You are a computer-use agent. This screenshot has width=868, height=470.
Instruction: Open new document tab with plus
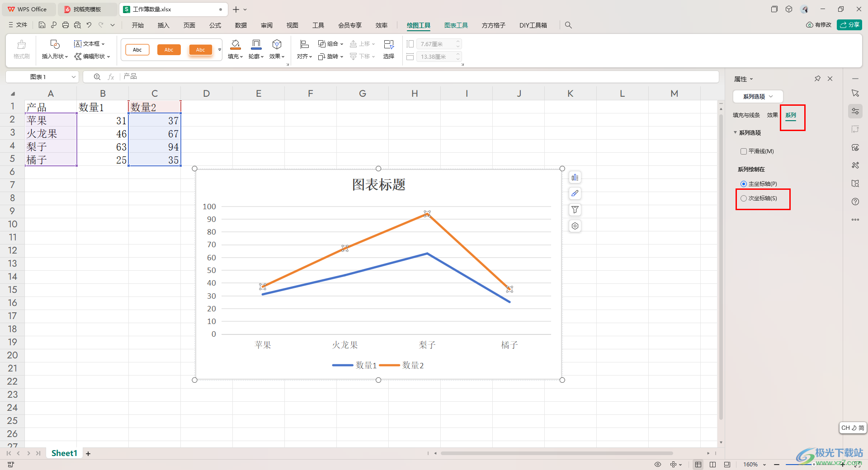[236, 9]
